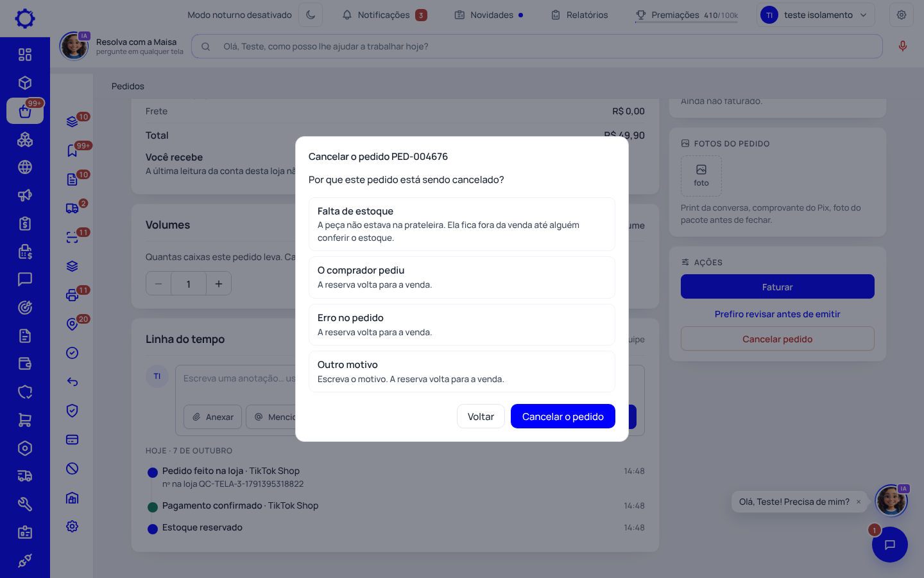Open the printer icon with badge 11
The width and height of the screenshot is (924, 578).
tap(73, 295)
